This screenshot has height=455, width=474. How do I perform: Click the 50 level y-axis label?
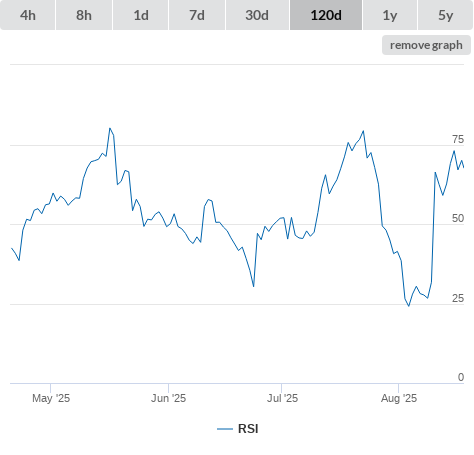(x=458, y=218)
